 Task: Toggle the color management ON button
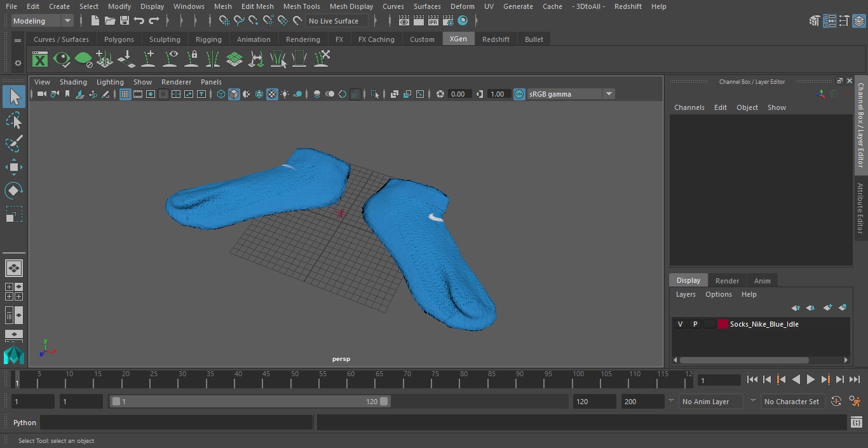point(519,94)
